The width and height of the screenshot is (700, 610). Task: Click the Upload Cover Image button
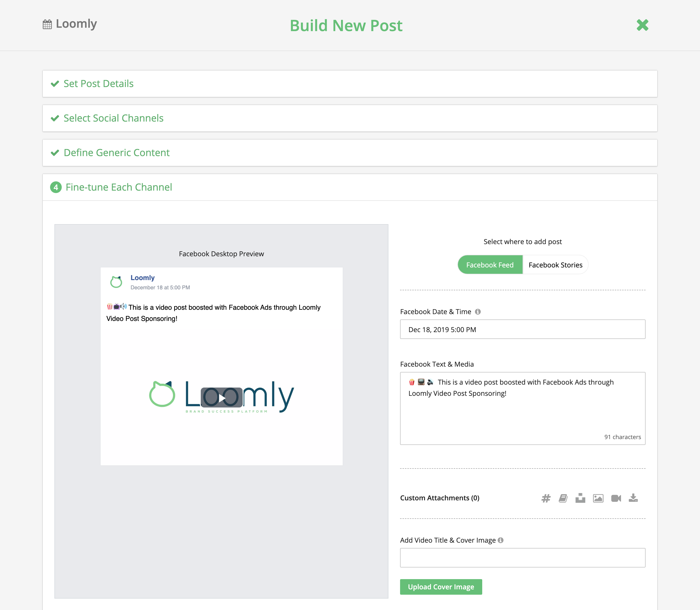[441, 586]
